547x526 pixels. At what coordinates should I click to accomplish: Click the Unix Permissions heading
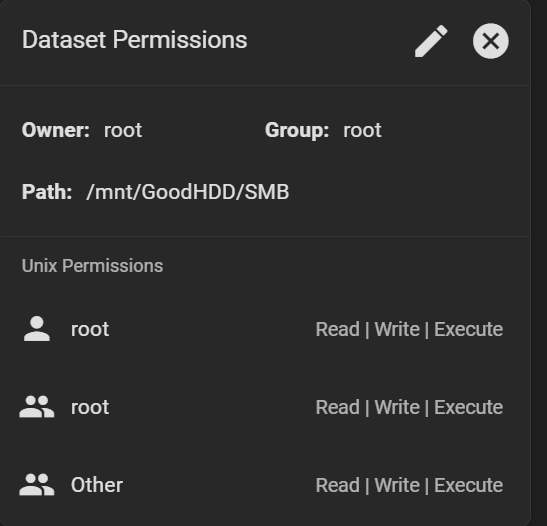(x=92, y=266)
